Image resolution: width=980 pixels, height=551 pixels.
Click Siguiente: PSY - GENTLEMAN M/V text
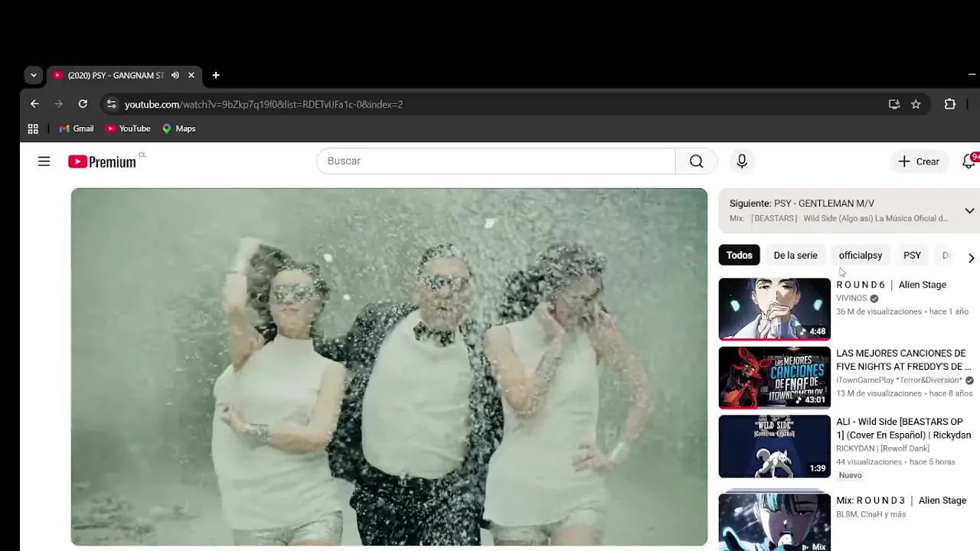802,204
